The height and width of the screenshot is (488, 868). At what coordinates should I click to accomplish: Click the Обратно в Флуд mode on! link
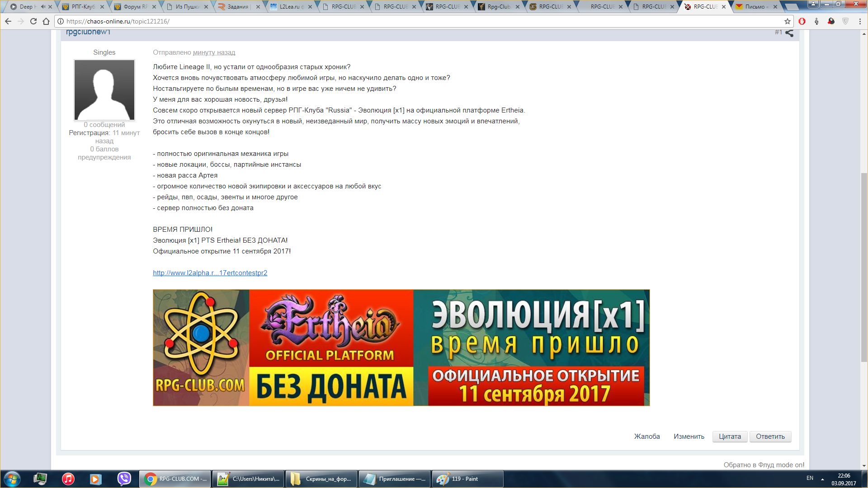(764, 465)
